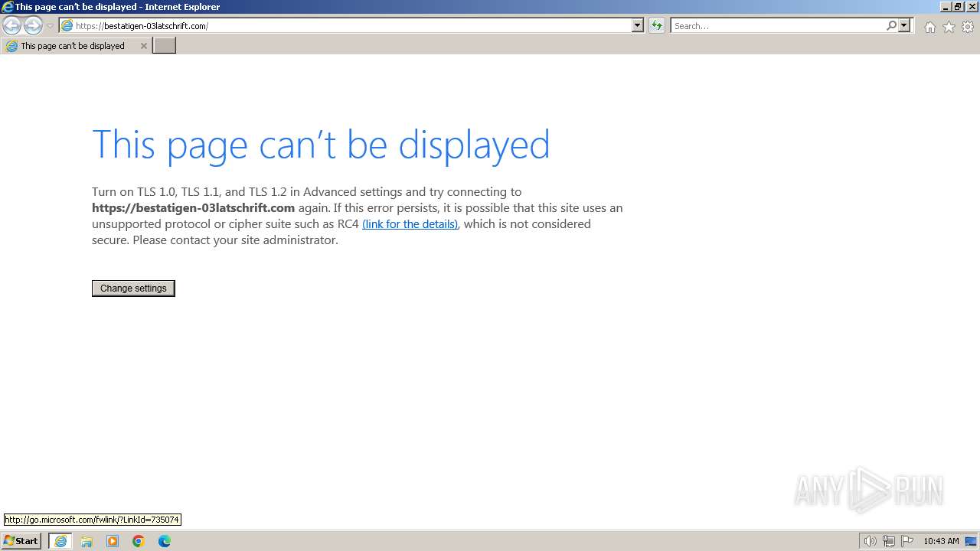Click the magnifying glass search icon

pyautogui.click(x=891, y=26)
